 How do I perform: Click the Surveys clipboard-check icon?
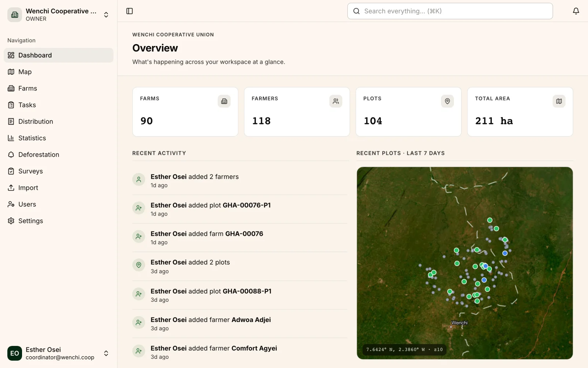point(11,171)
